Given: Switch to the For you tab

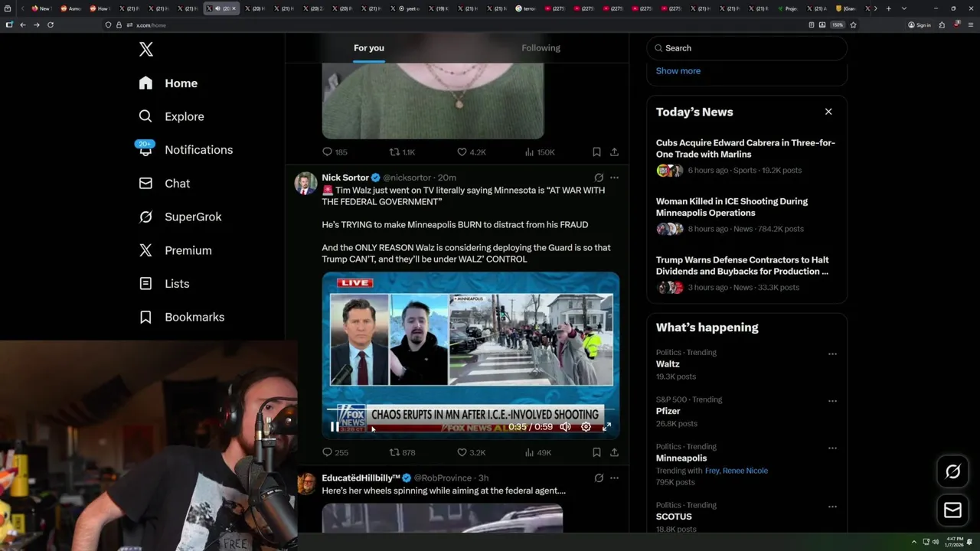Looking at the screenshot, I should [x=369, y=48].
